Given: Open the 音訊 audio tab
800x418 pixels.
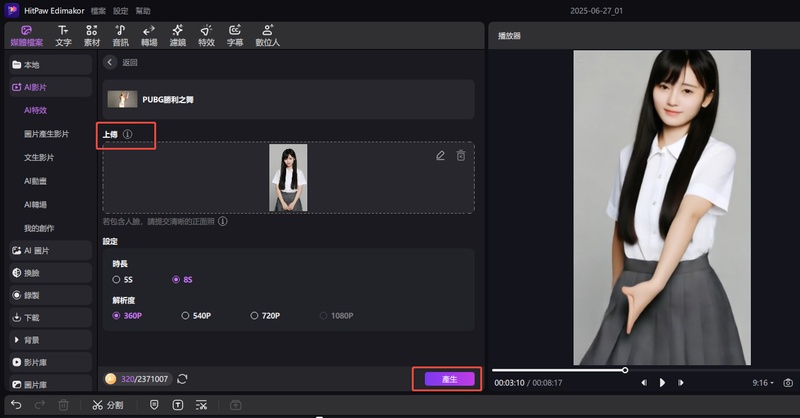Looking at the screenshot, I should pos(120,36).
